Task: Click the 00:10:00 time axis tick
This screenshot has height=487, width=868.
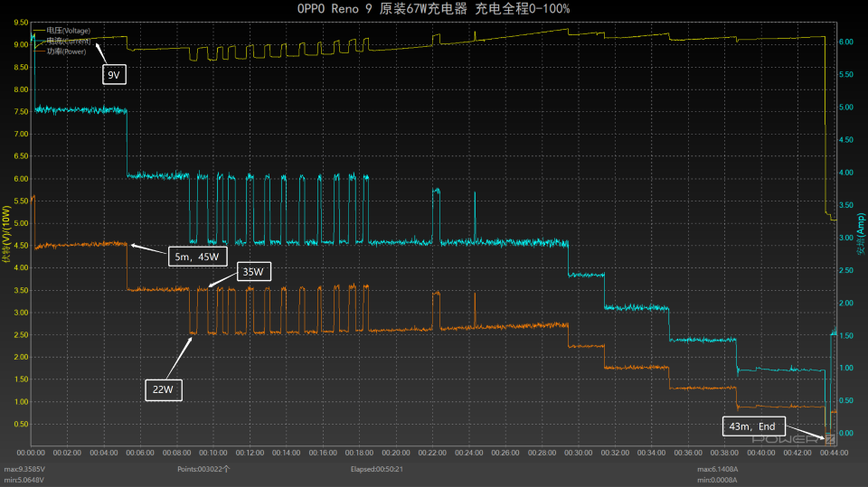Action: point(213,453)
